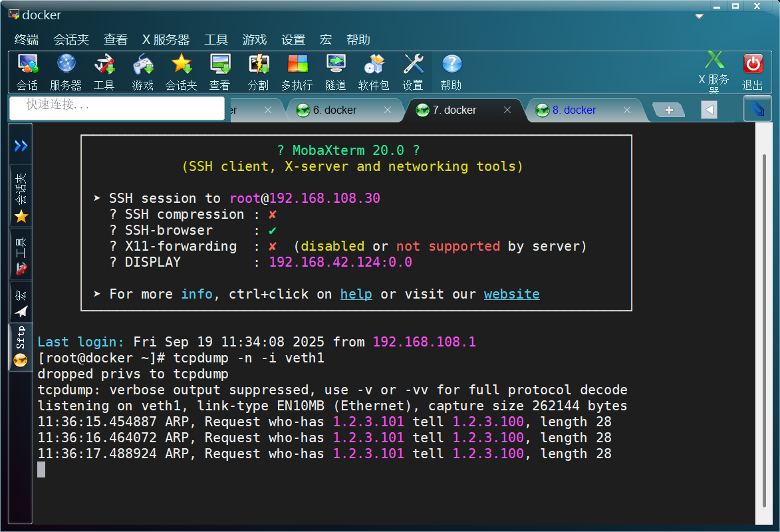
Task: Close the partially hidden leftmost tab
Action: pos(268,110)
